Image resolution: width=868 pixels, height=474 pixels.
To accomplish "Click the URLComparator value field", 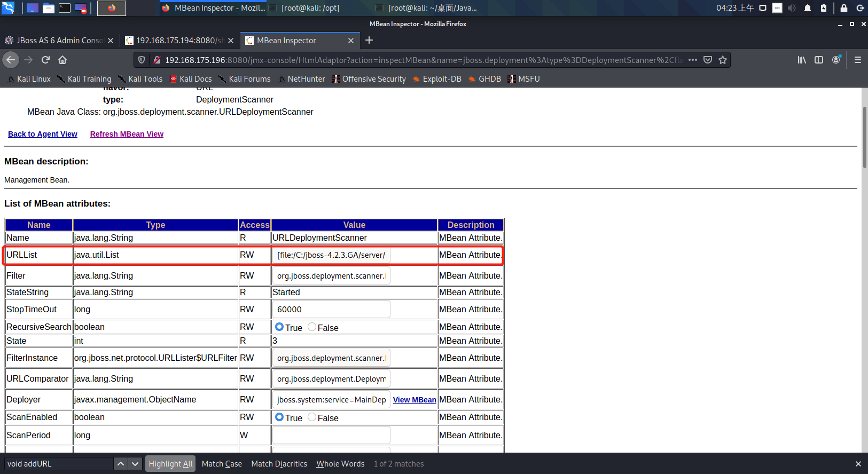I will pos(331,379).
